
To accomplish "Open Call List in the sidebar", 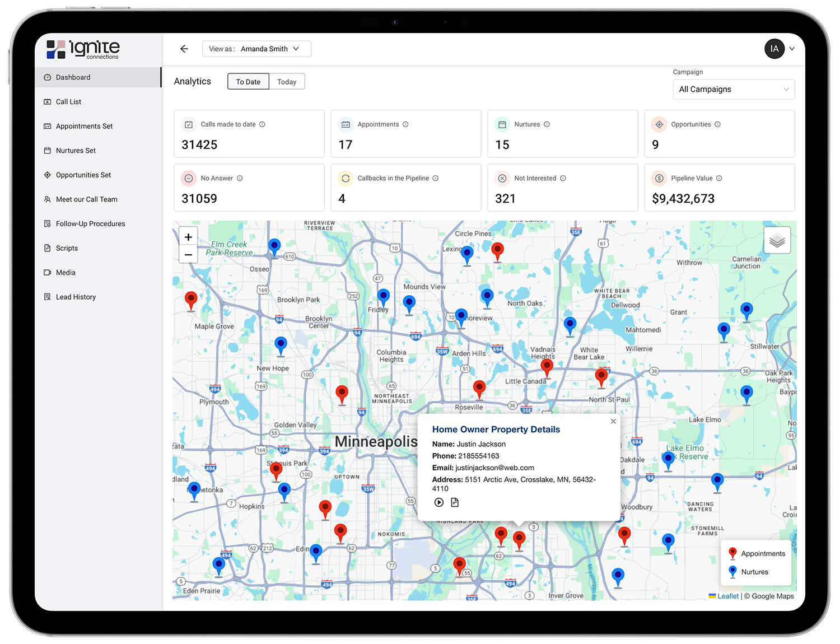I will click(x=98, y=102).
